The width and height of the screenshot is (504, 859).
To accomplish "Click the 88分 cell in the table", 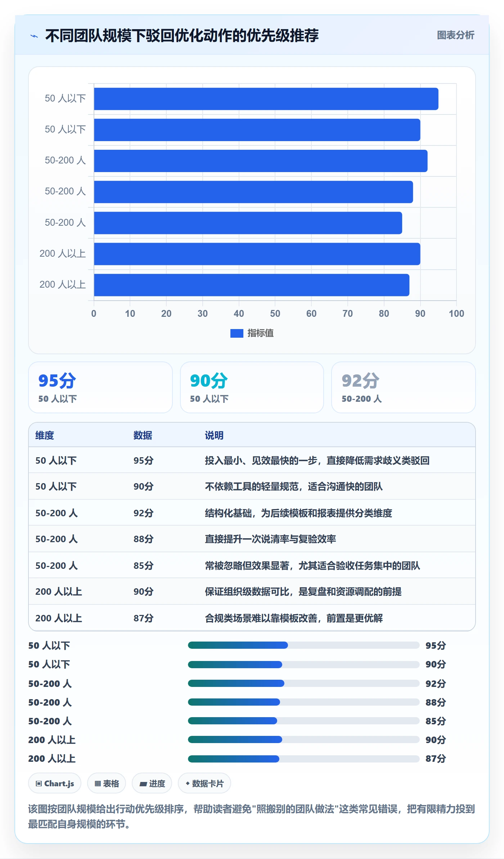I will coord(144,539).
